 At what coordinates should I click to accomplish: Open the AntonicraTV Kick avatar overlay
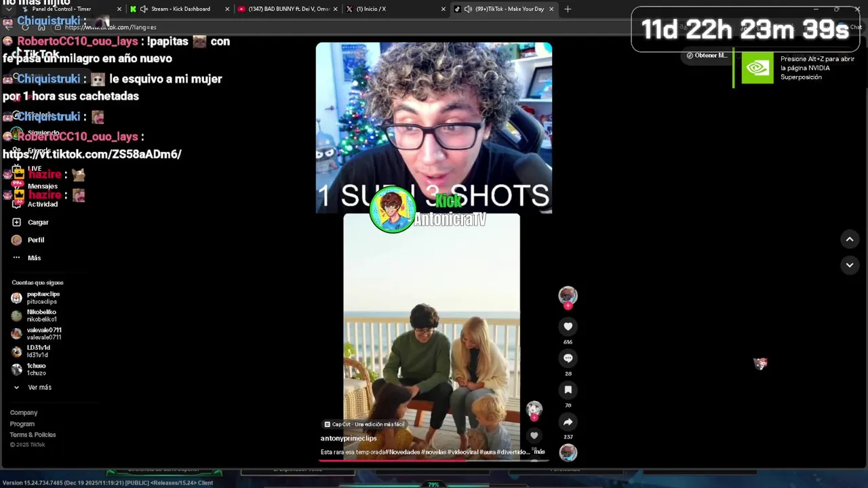(392, 209)
